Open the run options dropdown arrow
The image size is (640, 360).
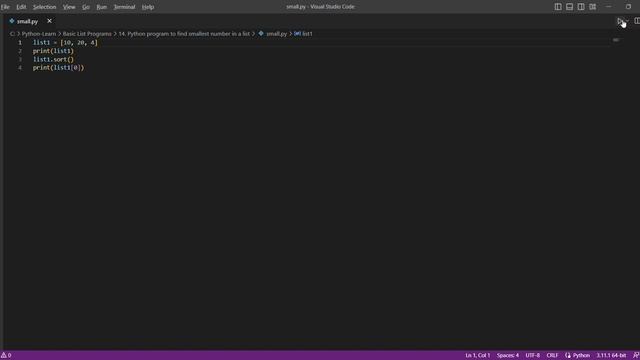(627, 21)
